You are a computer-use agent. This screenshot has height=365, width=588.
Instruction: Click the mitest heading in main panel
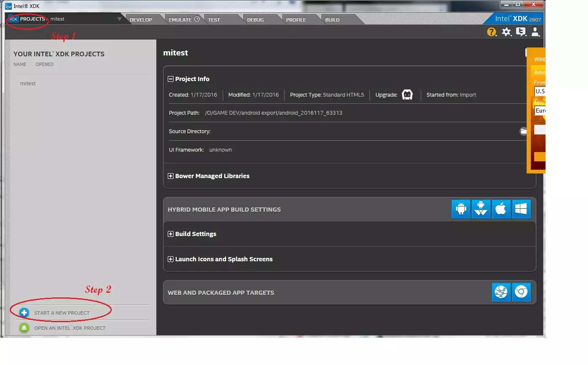coord(176,53)
